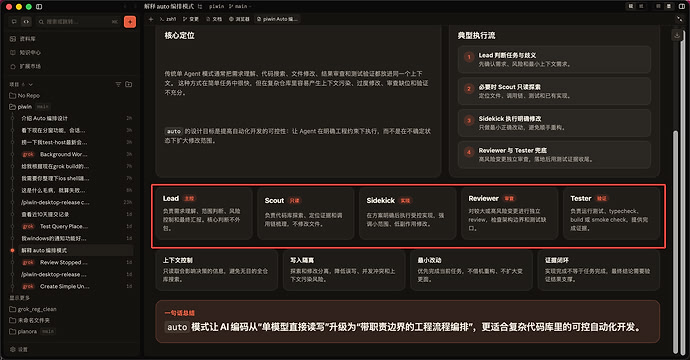Click the filter icon in projects header
Image resolution: width=690 pixels, height=360 pixels.
[x=118, y=84]
